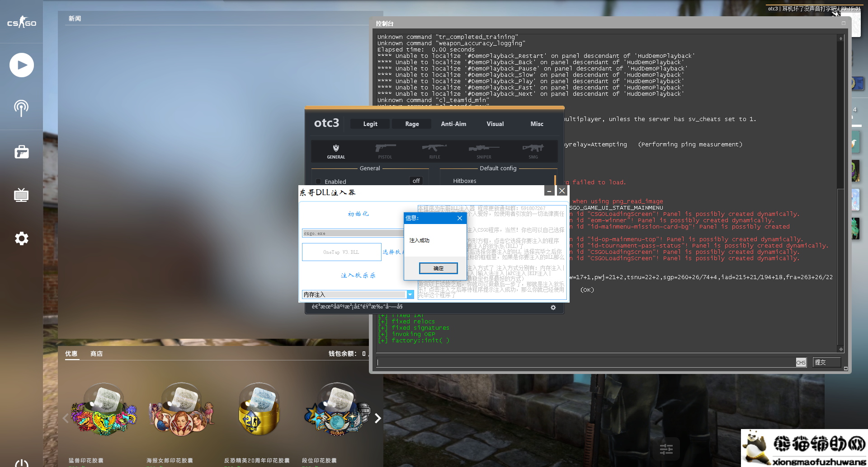
Task: Click the CS:GO Play button in sidebar
Action: 21,65
